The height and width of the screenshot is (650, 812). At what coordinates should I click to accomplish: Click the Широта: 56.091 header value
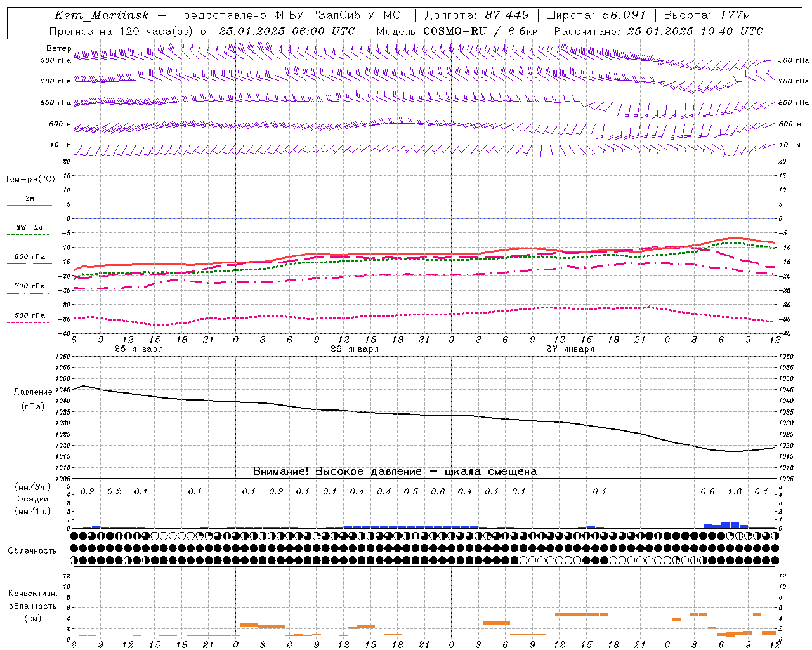pyautogui.click(x=596, y=15)
